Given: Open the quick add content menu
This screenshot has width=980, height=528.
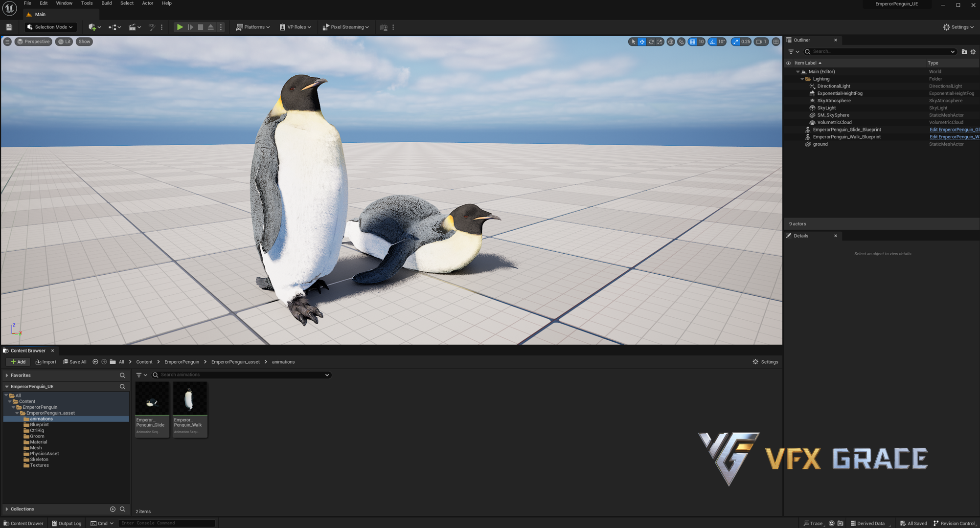Looking at the screenshot, I should pyautogui.click(x=94, y=27).
